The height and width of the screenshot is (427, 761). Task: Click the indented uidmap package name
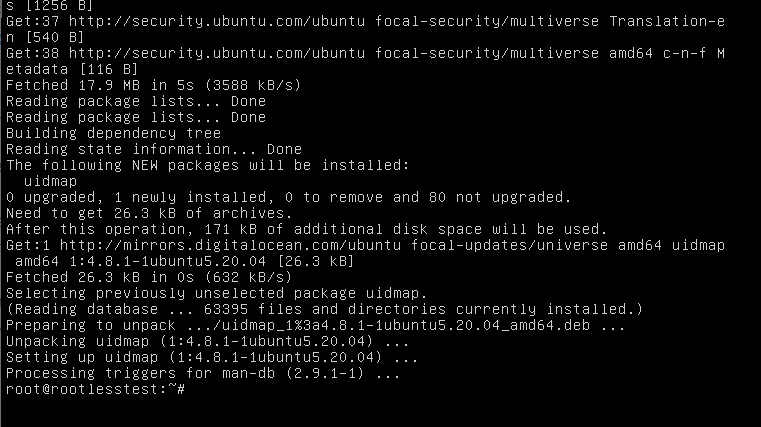(x=50, y=181)
